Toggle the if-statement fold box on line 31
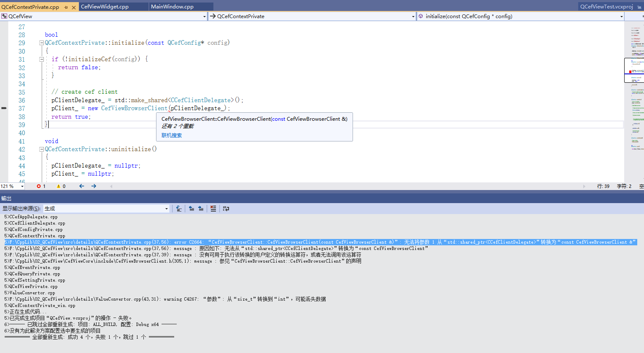 coord(41,59)
